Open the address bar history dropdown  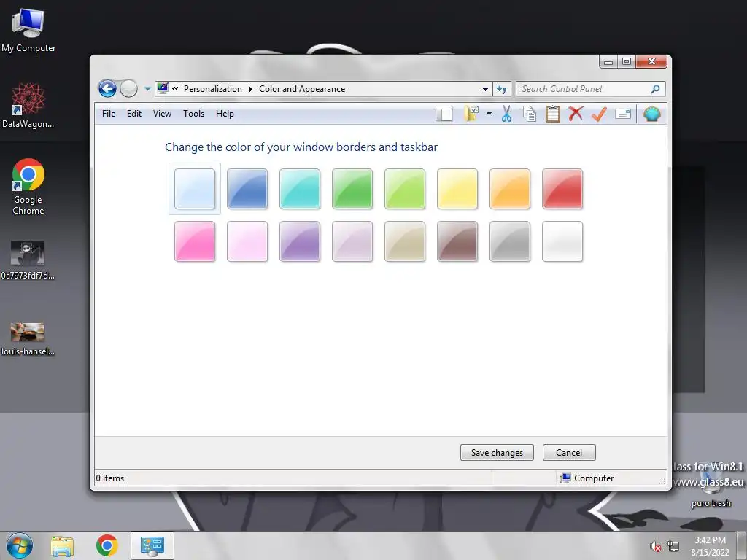coord(485,89)
